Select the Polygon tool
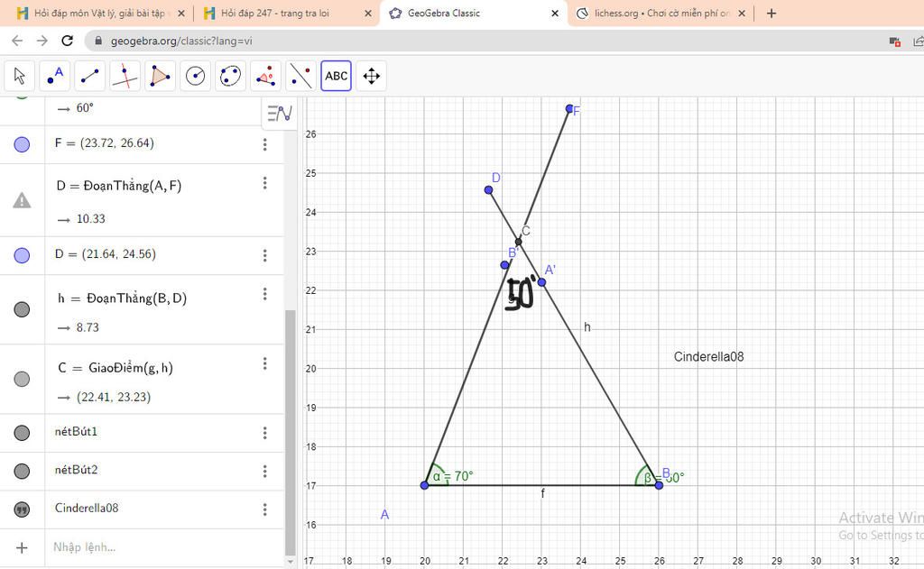The image size is (924, 569). coord(160,76)
